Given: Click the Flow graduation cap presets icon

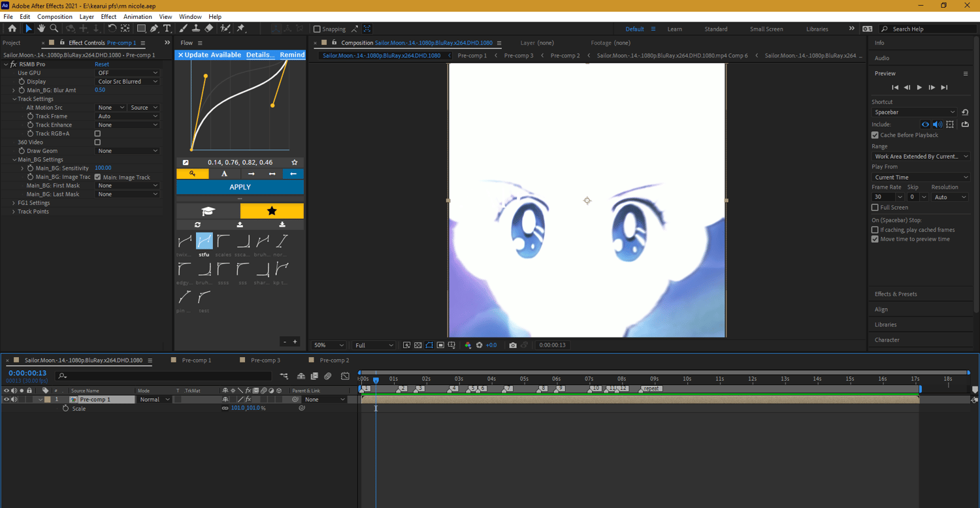Looking at the screenshot, I should [208, 211].
